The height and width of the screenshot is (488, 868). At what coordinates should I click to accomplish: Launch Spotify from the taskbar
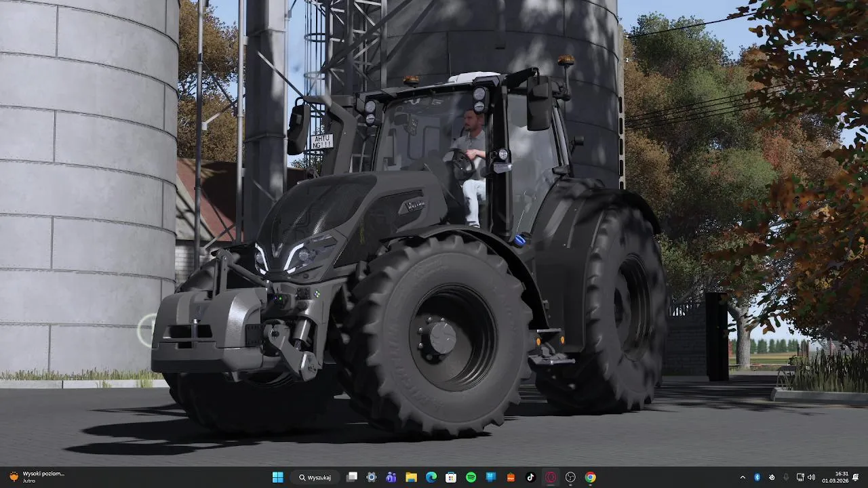tap(471, 477)
